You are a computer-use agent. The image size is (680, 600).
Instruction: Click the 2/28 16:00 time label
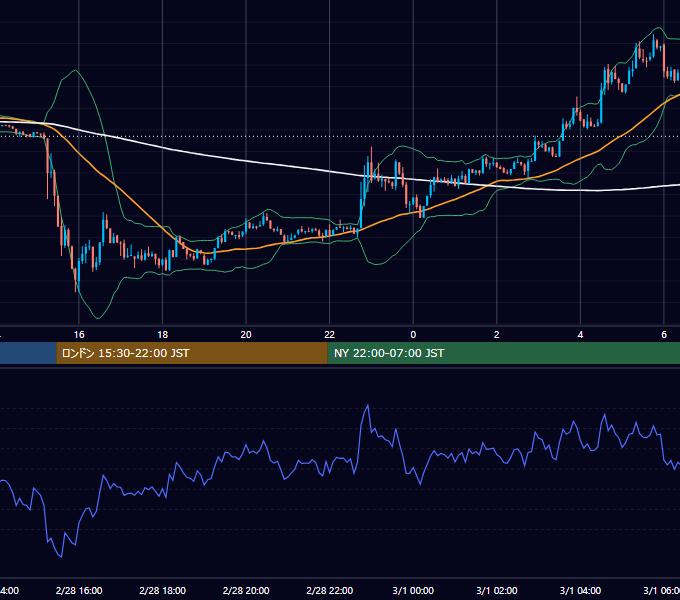(79, 590)
